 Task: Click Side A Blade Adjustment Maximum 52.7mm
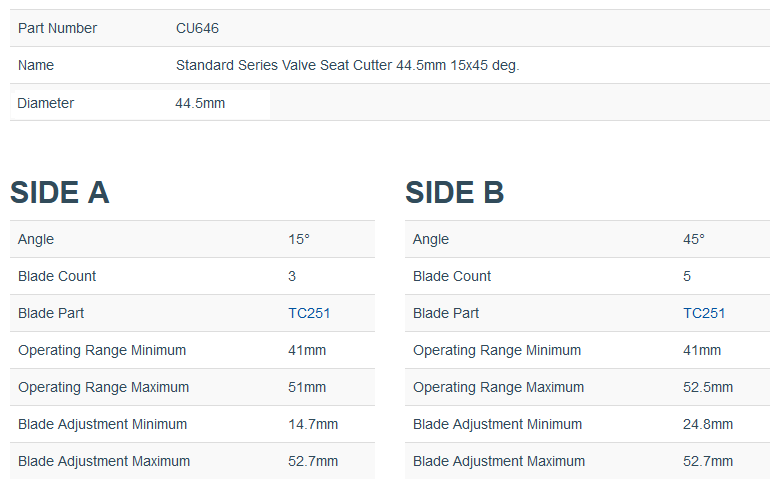(313, 461)
